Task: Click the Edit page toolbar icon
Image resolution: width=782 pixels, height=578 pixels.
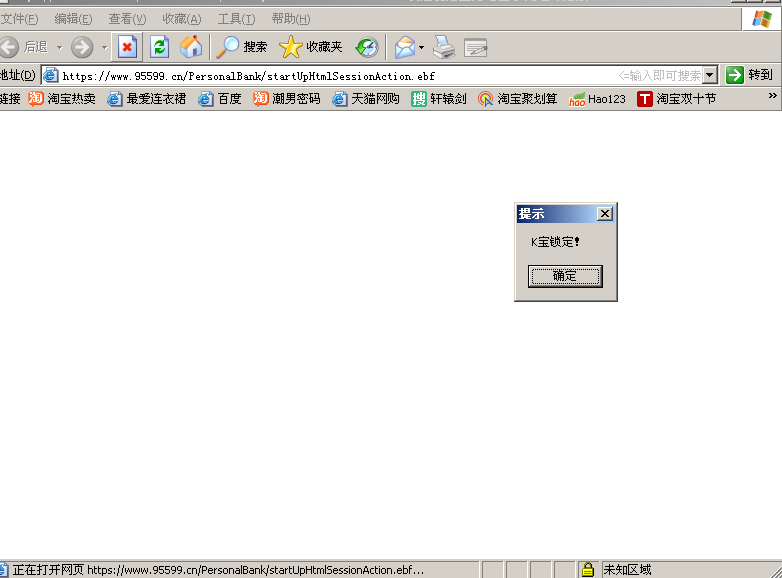Action: [475, 48]
